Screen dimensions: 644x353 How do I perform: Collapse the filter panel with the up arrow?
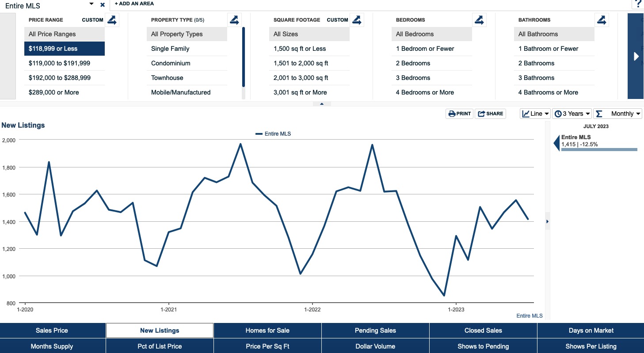coord(322,104)
